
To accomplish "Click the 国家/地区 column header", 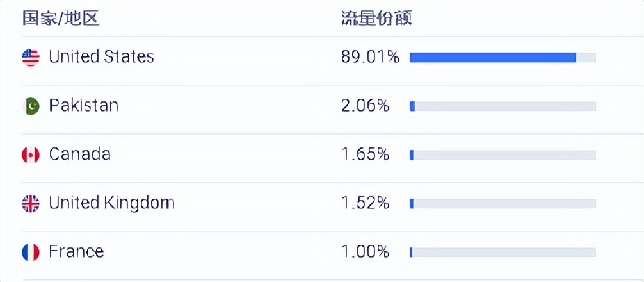I will 61,19.
